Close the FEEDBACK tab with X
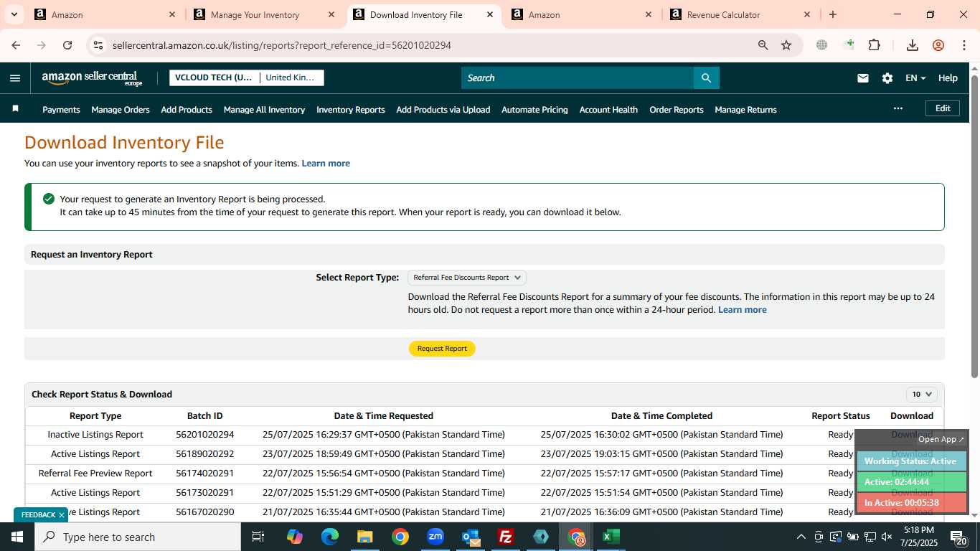 [x=62, y=515]
